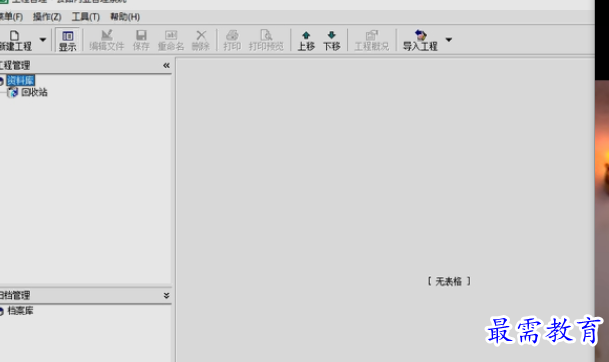Expand the 归档管理 panel chevron

(x=166, y=296)
